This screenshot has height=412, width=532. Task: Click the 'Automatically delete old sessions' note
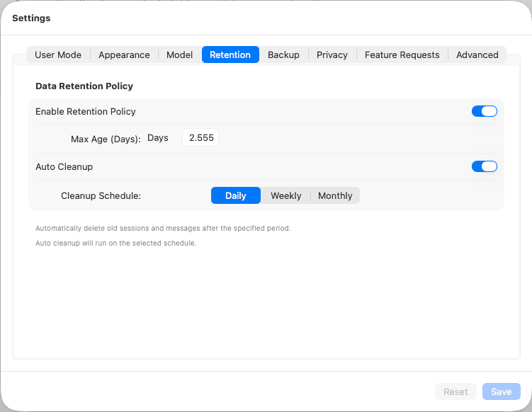pos(163,228)
